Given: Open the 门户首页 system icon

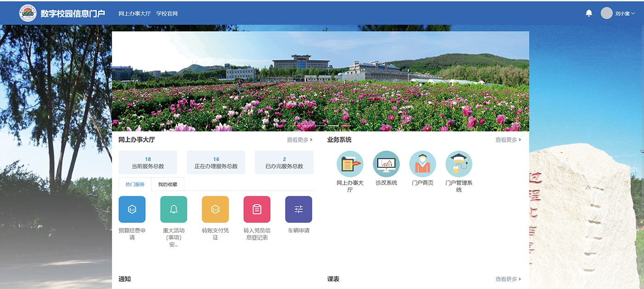Looking at the screenshot, I should coord(422,164).
